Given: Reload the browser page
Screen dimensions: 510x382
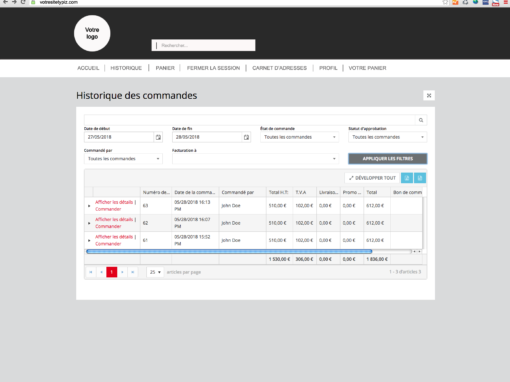Looking at the screenshot, I should click(23, 2).
